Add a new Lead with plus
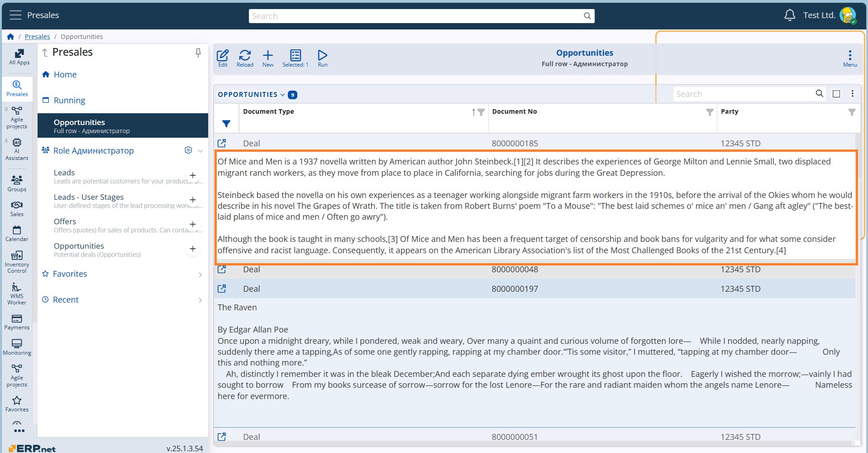The image size is (868, 453). 193,175
